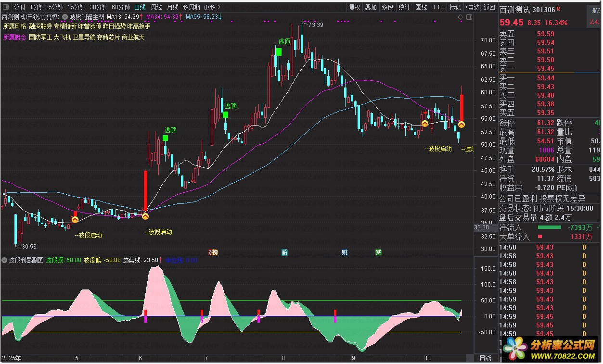Click the 财 info marker on the time axis
603x364 pixels.
[345, 252]
